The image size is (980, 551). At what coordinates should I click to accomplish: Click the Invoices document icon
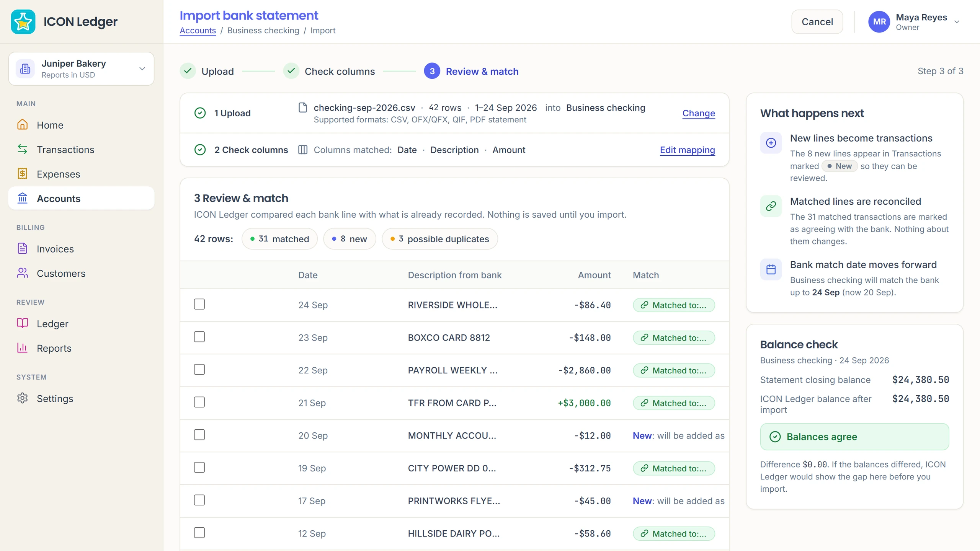pos(23,249)
